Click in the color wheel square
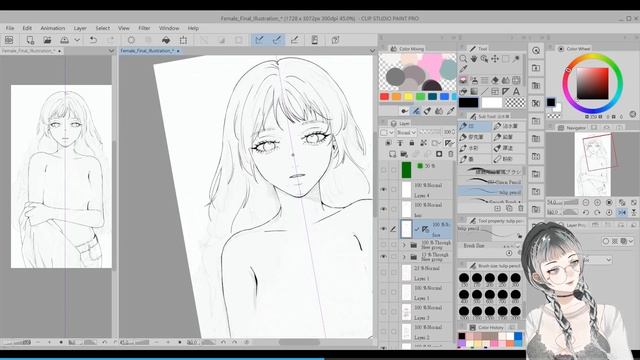 click(x=592, y=84)
